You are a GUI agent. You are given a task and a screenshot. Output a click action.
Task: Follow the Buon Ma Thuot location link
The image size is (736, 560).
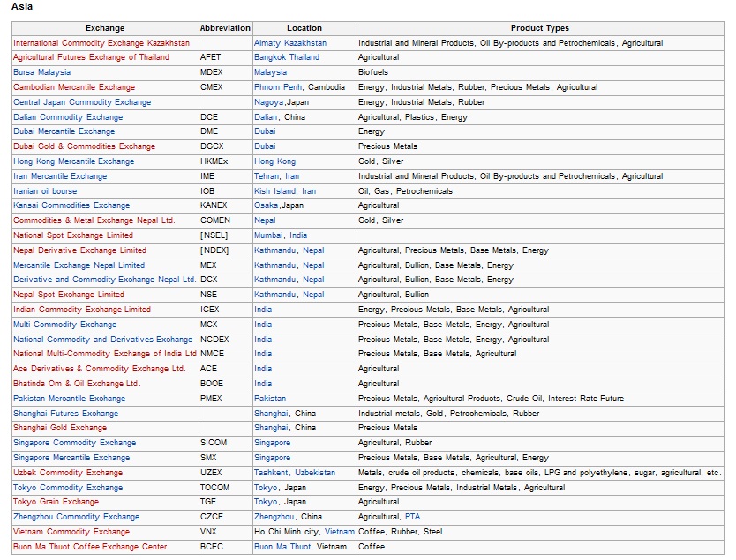point(282,547)
